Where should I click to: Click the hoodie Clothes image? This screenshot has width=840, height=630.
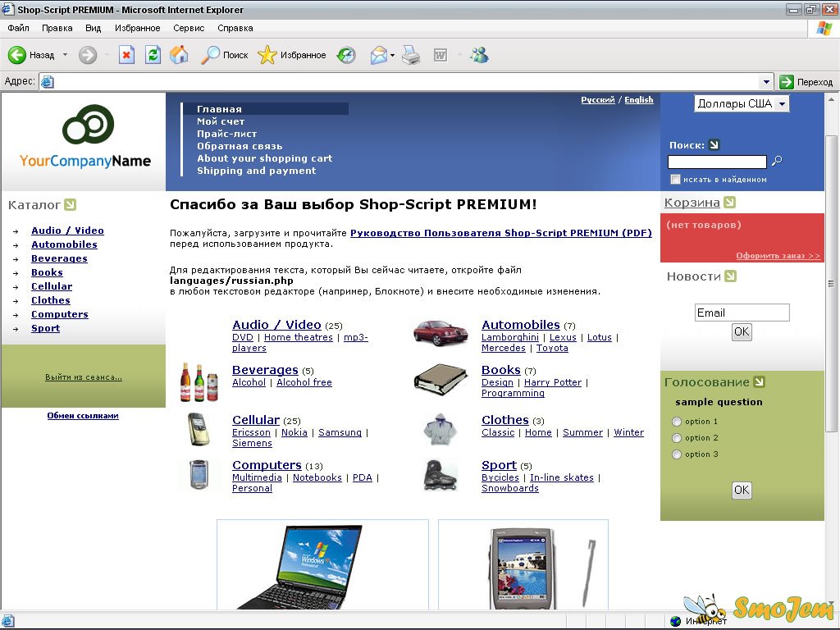click(440, 429)
